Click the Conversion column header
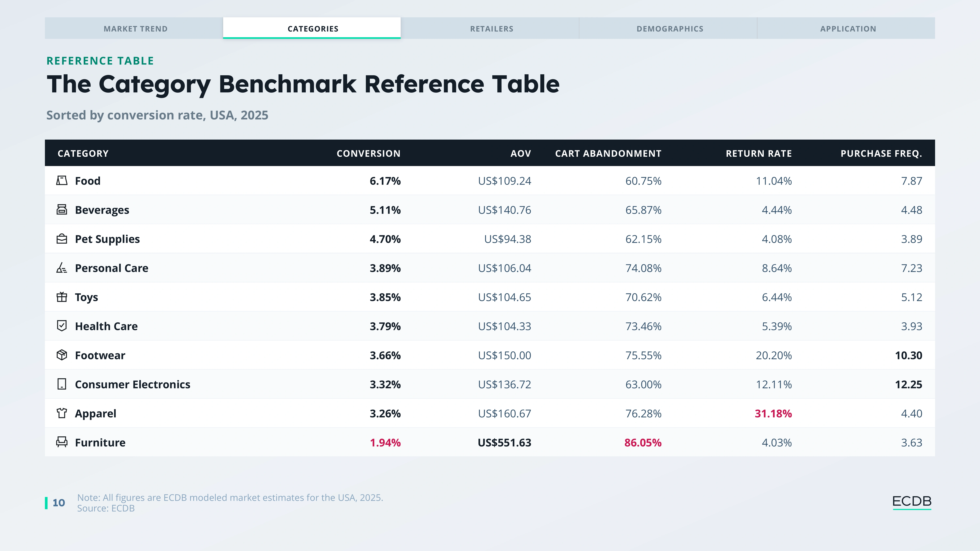The image size is (980, 551). click(368, 154)
